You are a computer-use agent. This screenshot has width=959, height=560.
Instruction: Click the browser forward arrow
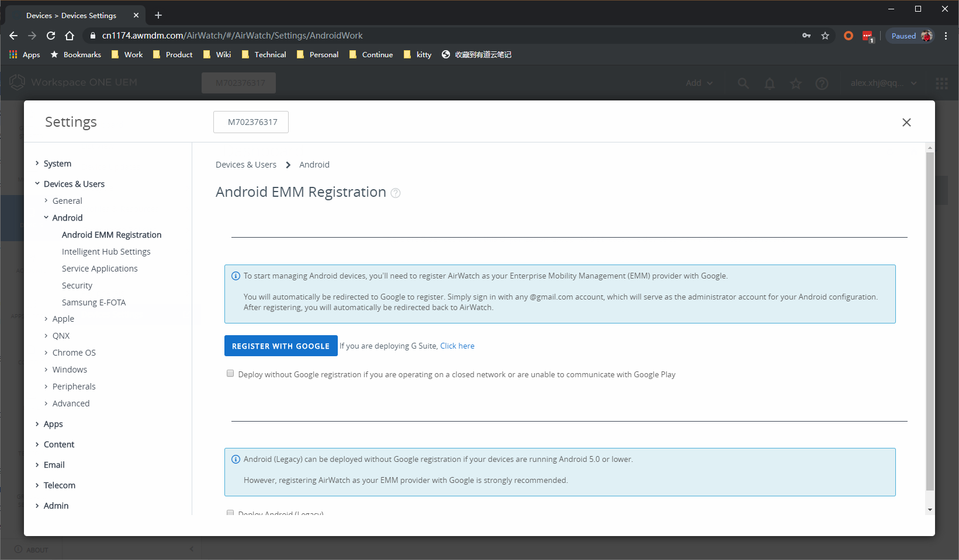click(x=32, y=36)
